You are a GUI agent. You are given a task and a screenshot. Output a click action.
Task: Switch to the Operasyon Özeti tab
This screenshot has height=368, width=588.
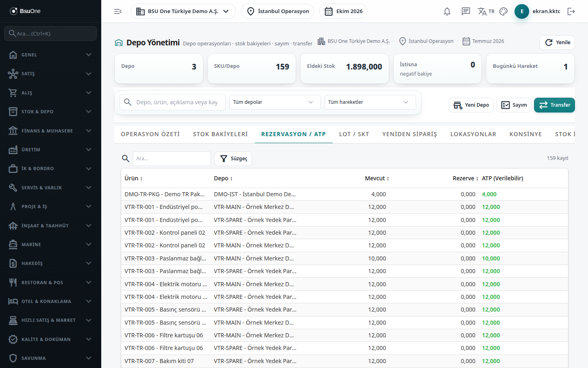click(x=150, y=134)
